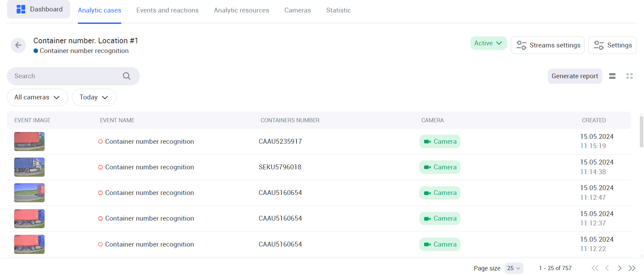
Task: Switch to Events and reactions tab
Action: coord(167,10)
